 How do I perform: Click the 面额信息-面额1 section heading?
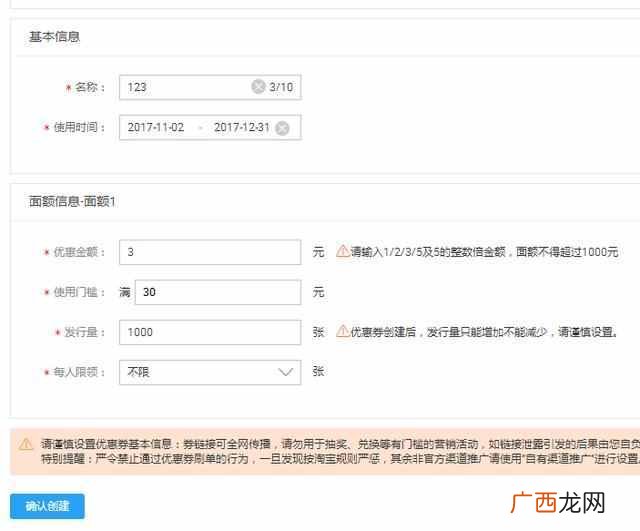pyautogui.click(x=72, y=201)
